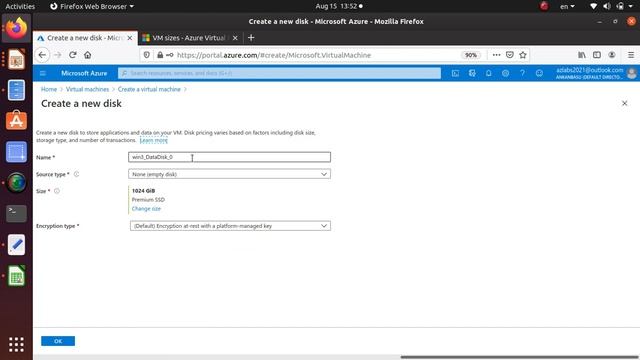Go to Home breadcrumb
This screenshot has height=360, width=640.
tap(49, 89)
